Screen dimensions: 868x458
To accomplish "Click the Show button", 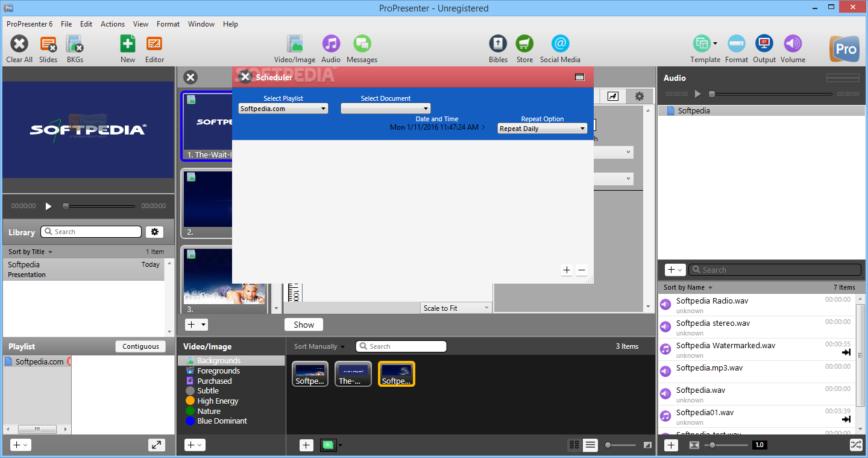I will tap(304, 325).
